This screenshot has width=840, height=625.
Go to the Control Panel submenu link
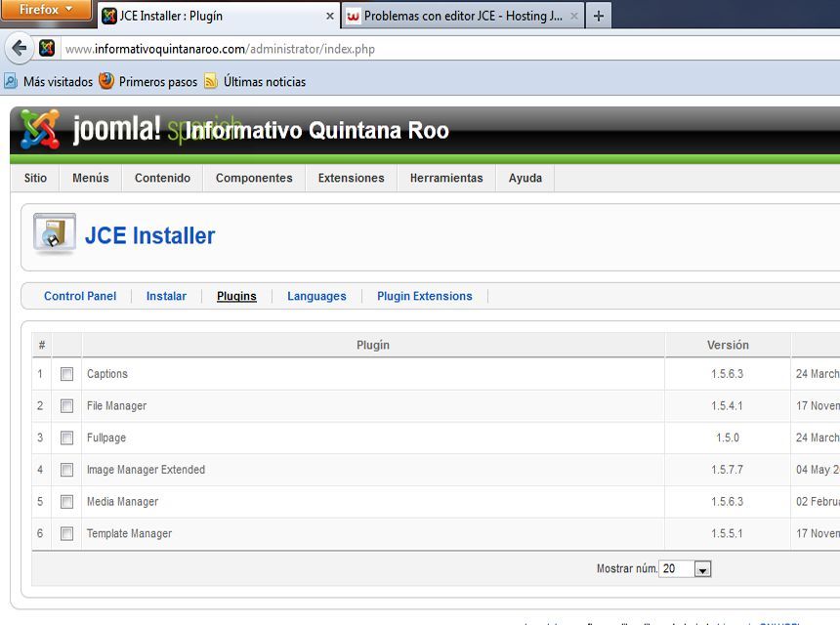tap(80, 296)
